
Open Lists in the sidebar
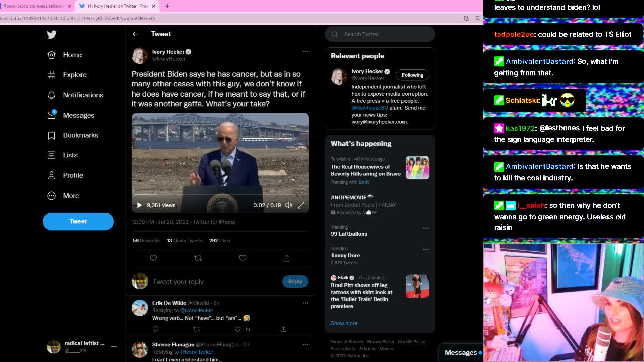coord(62,155)
